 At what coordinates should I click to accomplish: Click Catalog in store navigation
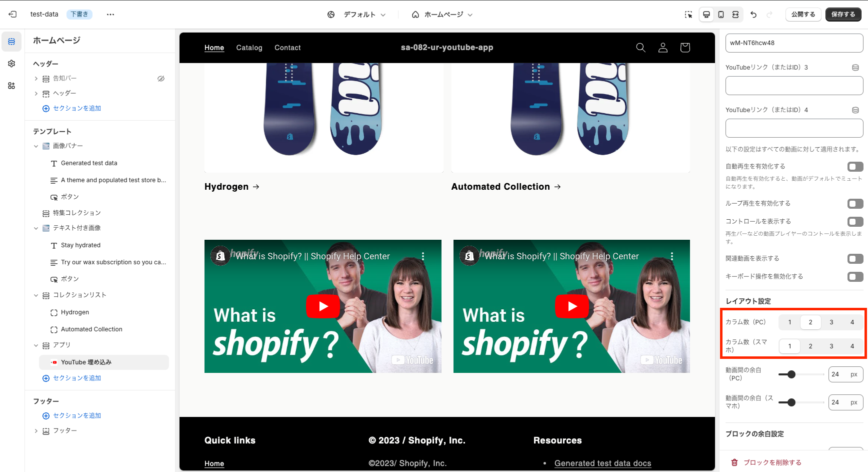[x=249, y=48]
